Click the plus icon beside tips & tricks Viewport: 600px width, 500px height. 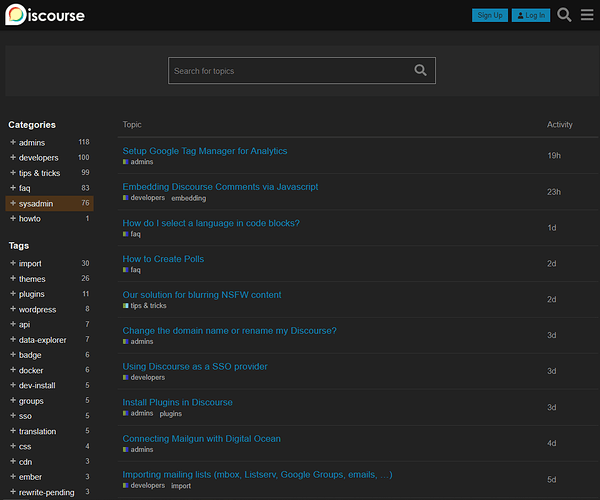[13, 173]
